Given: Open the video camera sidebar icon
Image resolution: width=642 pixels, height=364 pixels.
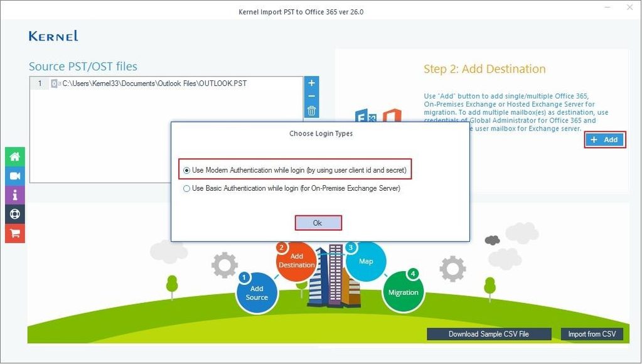Looking at the screenshot, I should [x=14, y=176].
